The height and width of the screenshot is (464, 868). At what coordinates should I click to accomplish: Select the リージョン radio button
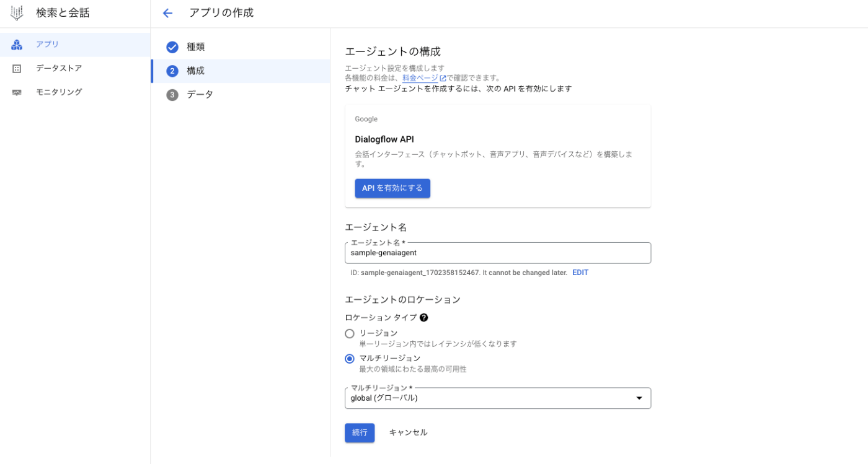tap(350, 333)
